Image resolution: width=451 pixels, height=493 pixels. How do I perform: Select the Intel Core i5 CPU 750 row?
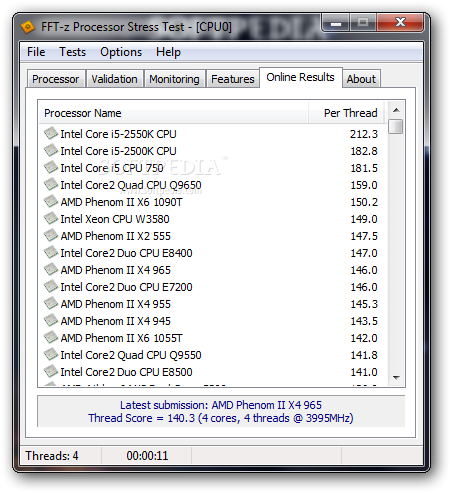(213, 168)
